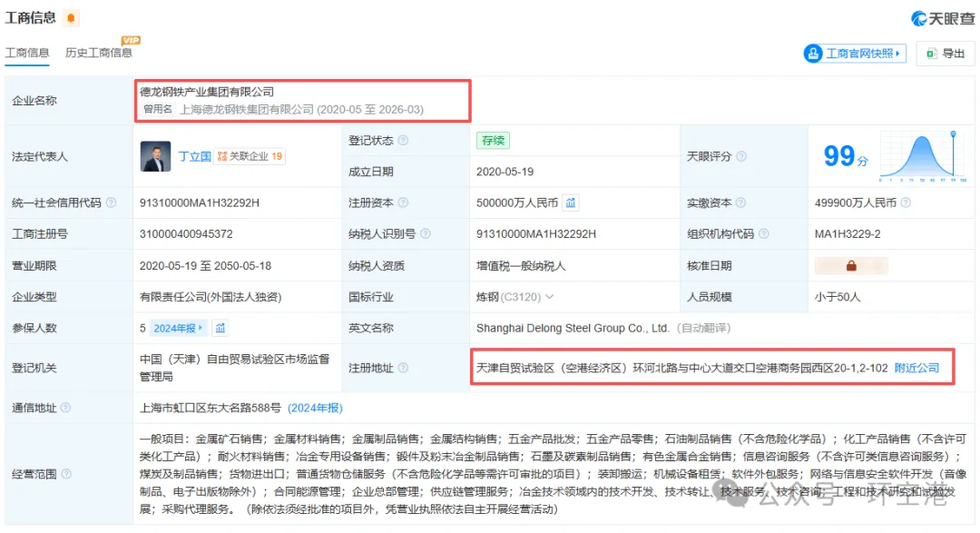The image size is (980, 533).
Task: Click the 工商官网快照 button
Action: tap(855, 54)
